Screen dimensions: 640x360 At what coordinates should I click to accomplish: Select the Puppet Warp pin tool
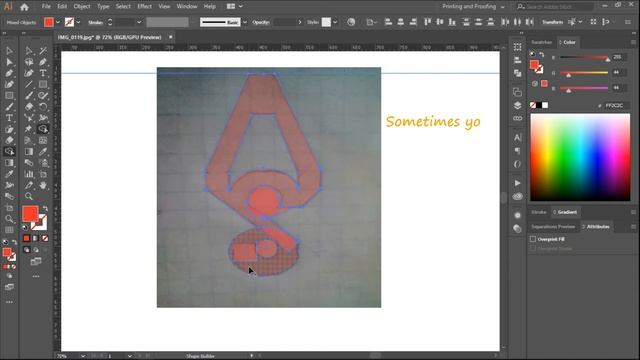coord(29,129)
